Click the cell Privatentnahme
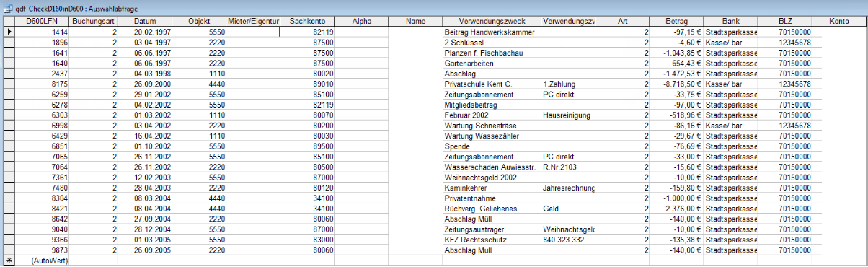 tap(491, 198)
